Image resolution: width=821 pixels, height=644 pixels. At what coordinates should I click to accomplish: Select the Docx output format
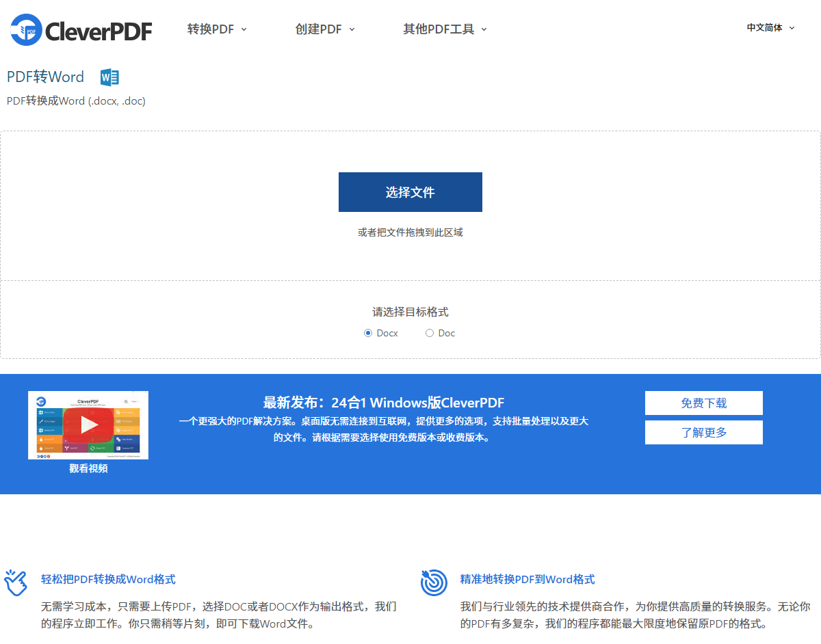pos(368,333)
